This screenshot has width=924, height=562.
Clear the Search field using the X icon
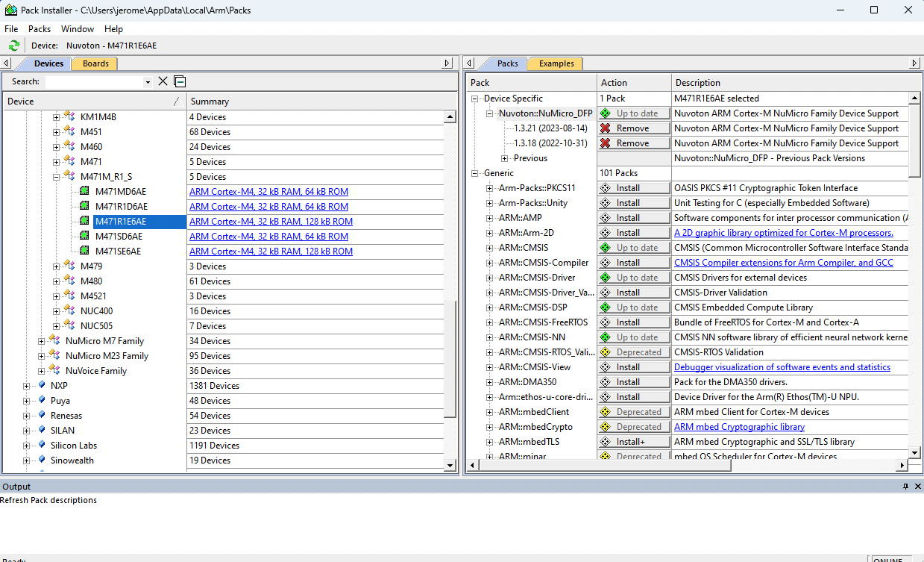point(162,81)
